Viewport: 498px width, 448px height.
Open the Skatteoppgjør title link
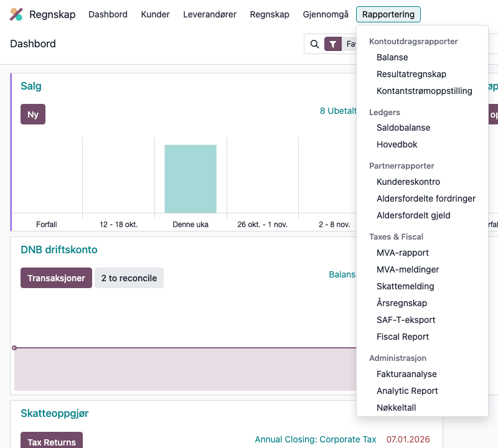click(55, 413)
